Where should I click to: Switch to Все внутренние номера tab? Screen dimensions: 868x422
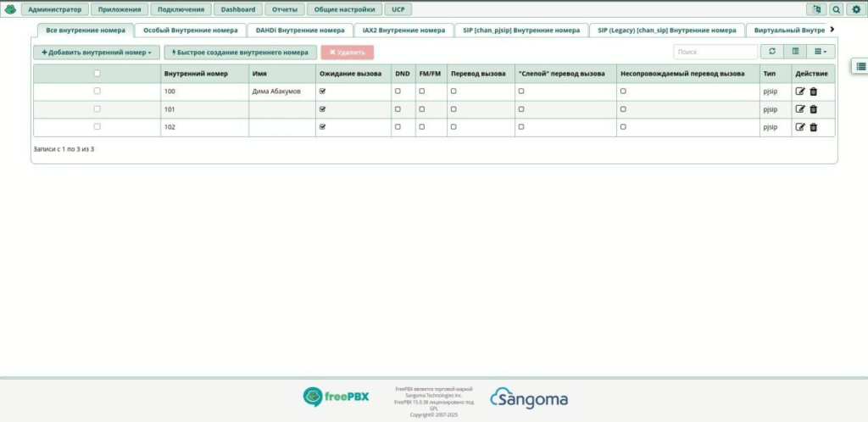coord(86,31)
